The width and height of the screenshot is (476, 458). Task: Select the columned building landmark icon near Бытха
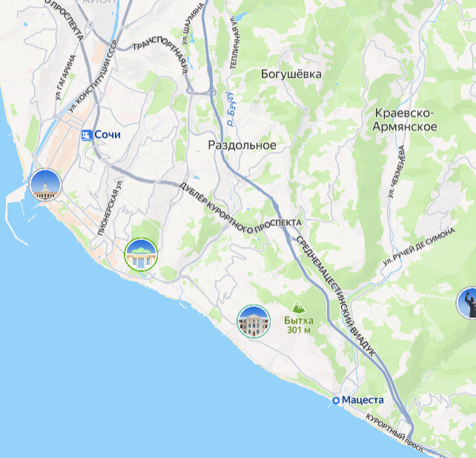pos(254,322)
